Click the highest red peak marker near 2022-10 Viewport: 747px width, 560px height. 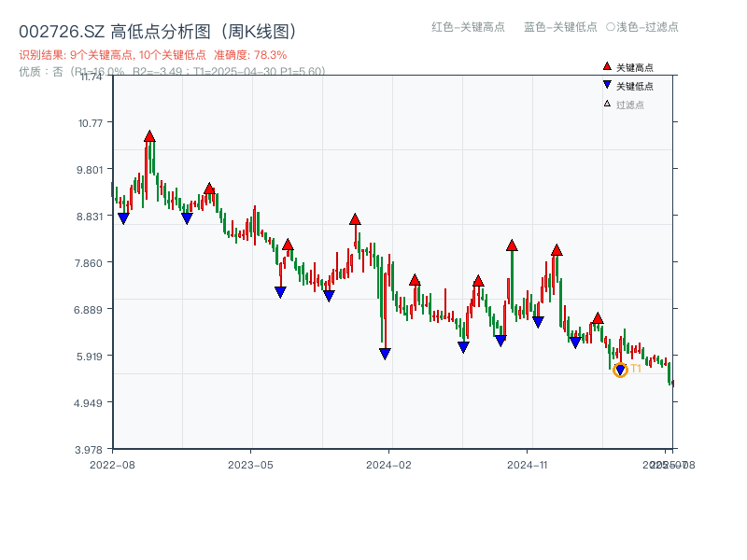click(149, 136)
